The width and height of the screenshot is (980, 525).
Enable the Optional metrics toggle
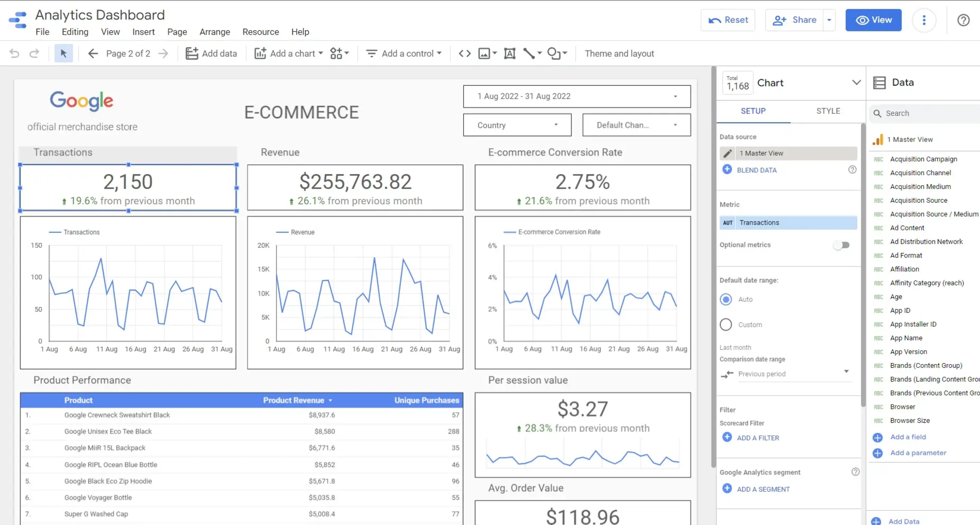[x=841, y=245]
